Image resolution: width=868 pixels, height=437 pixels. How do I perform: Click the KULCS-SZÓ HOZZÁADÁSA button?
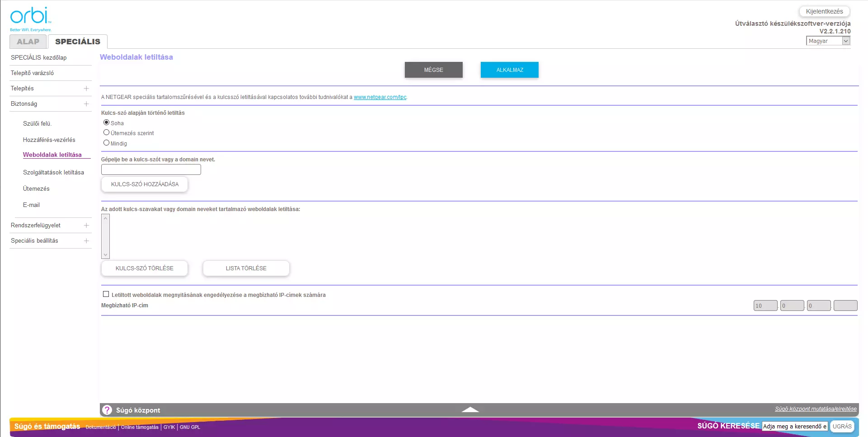145,184
